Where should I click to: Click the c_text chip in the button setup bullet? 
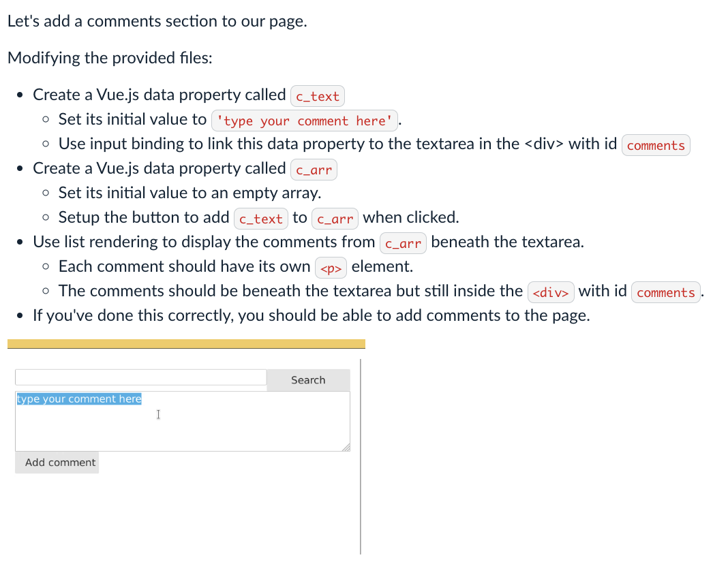click(260, 218)
